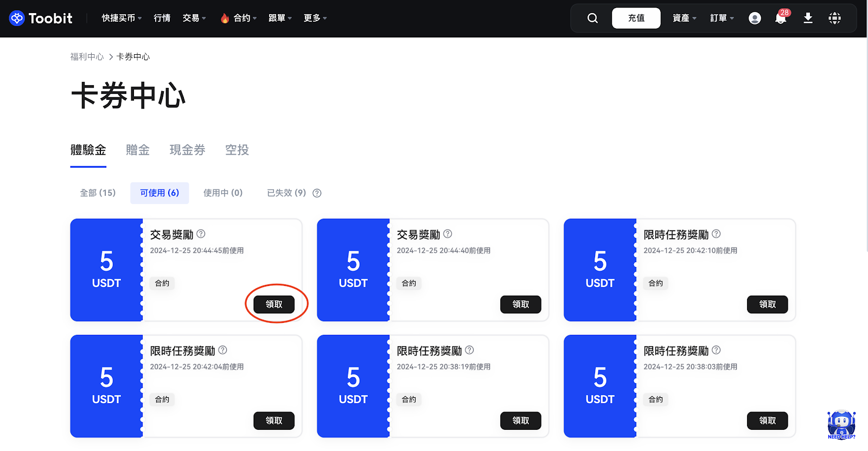
Task: Click text 2024-12-25 20:44:45前使用
Action: (197, 251)
